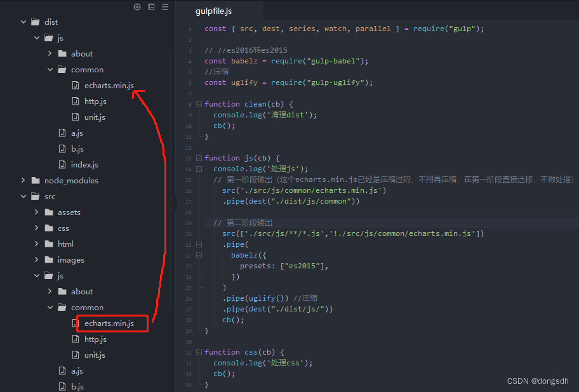Click the red-boxed echarts.min.js file entry
The width and height of the screenshot is (579, 392).
[x=112, y=323]
